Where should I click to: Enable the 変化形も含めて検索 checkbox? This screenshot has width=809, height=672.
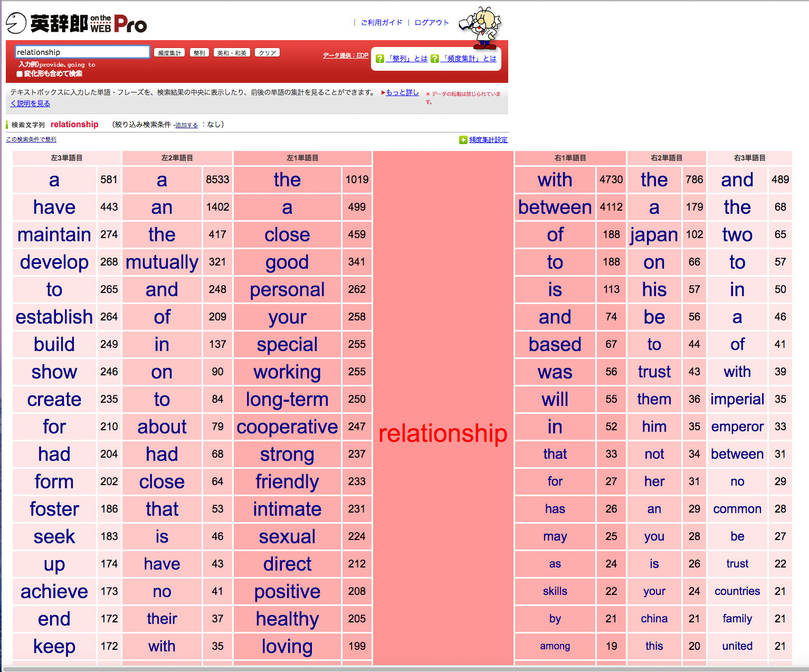(x=20, y=74)
